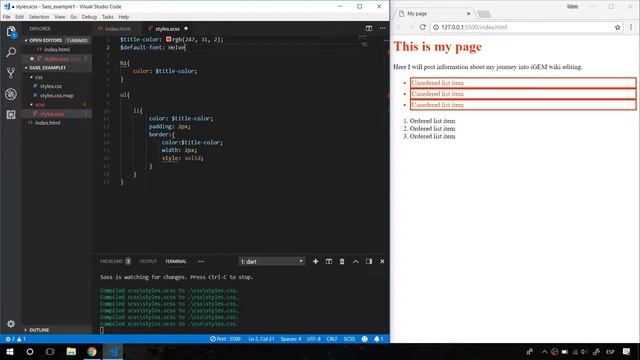Open styles.css.map in the explorer tree
The width and height of the screenshot is (640, 360).
click(56, 96)
